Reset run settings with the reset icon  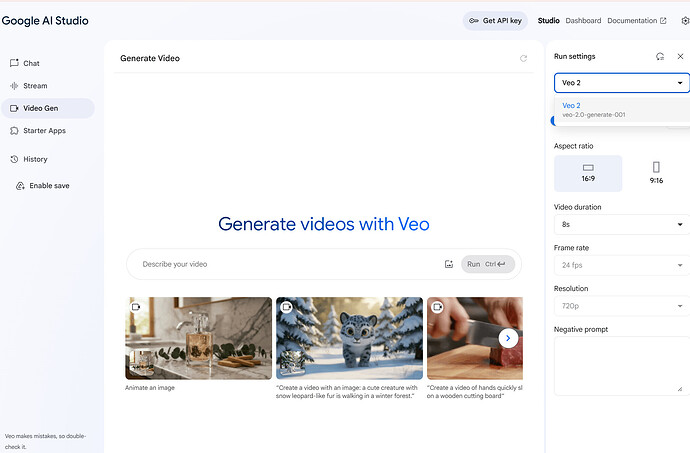click(660, 56)
